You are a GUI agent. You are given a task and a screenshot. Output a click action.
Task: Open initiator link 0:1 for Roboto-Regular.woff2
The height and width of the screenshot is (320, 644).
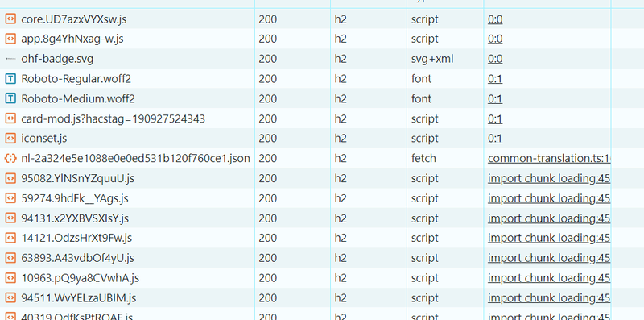point(495,78)
